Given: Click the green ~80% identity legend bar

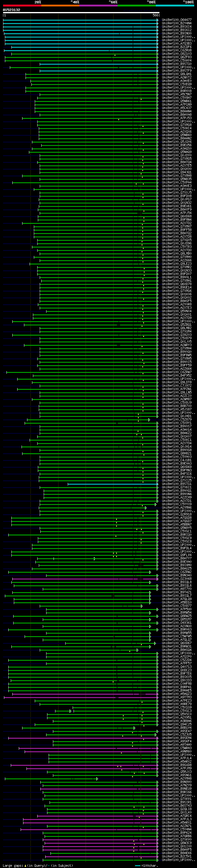Looking at the screenshot, I should (x=137, y=6).
